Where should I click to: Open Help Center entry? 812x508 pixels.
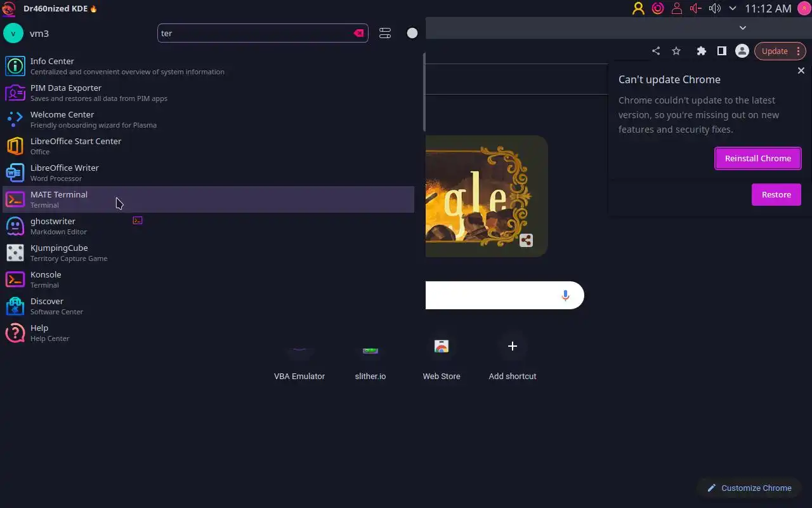209,333
